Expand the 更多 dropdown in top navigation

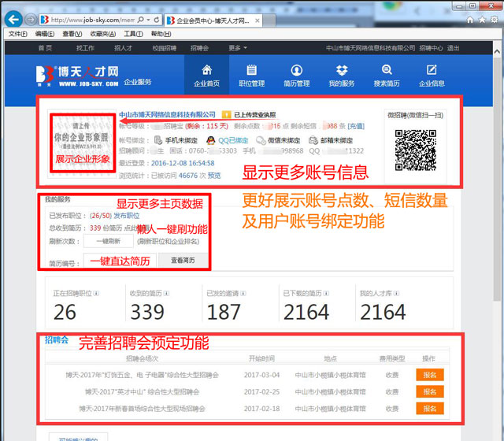[x=238, y=48]
